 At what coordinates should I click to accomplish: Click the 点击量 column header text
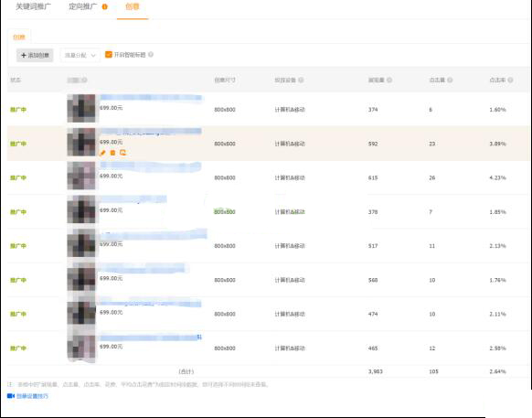[437, 80]
